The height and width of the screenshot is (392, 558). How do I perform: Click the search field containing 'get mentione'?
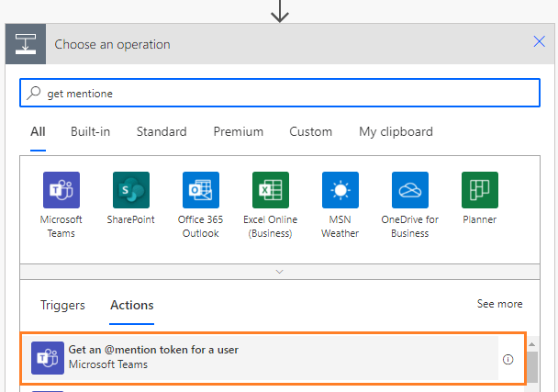point(280,93)
